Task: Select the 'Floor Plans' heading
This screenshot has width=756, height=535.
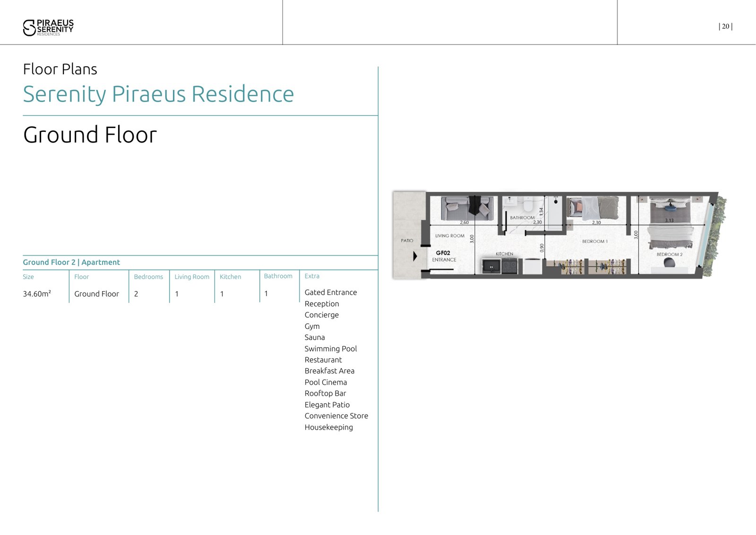Action: [x=60, y=69]
